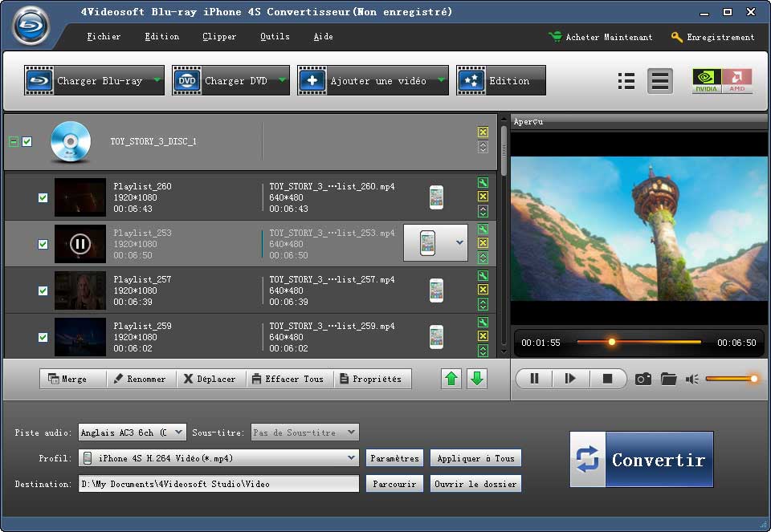Open the Outils menu

[x=275, y=37]
